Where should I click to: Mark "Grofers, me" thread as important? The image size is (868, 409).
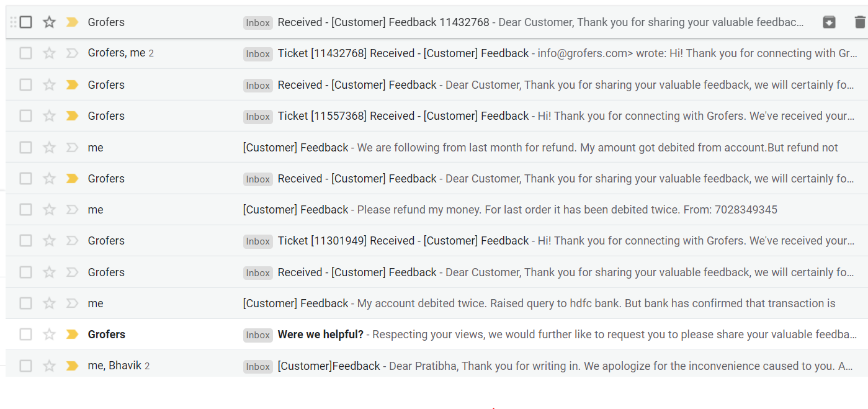click(x=72, y=53)
